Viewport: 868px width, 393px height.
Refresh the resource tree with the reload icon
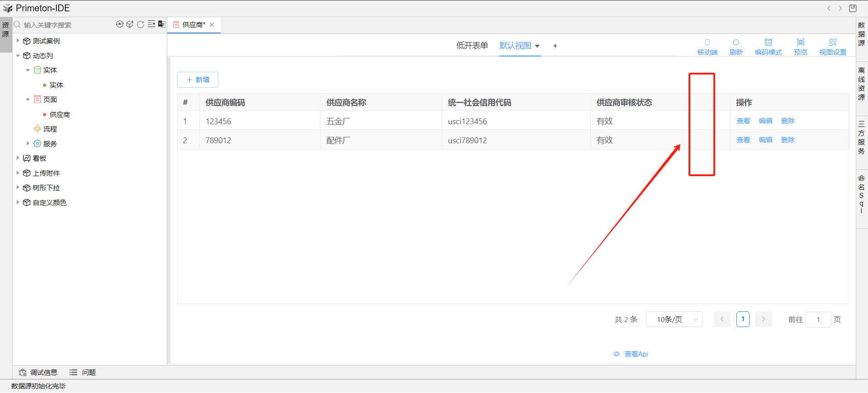pos(141,24)
